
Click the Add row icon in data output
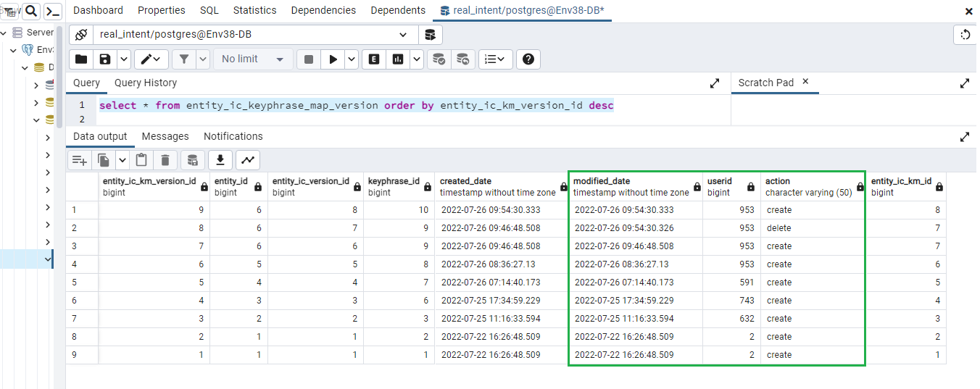79,160
